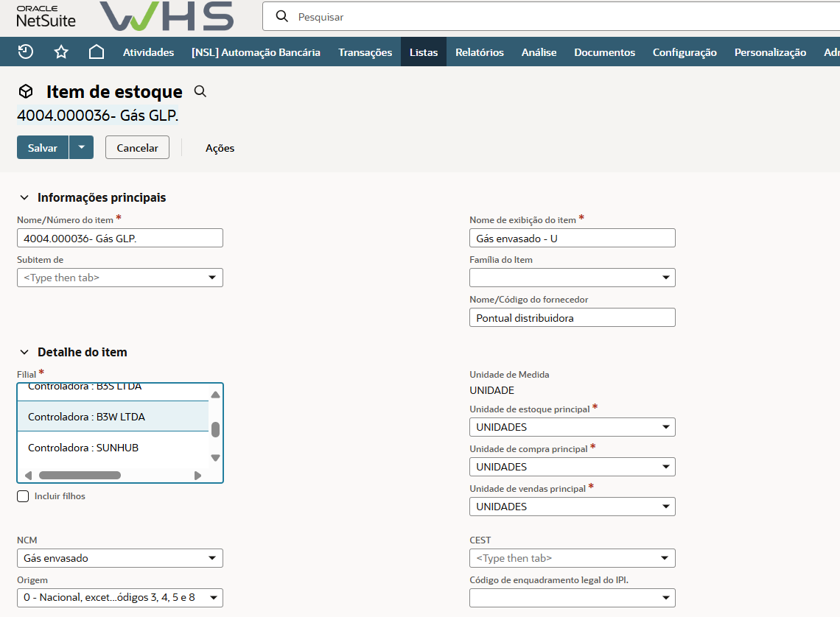840x617 pixels.
Task: Open the shortcuts star icon
Action: pyautogui.click(x=61, y=52)
